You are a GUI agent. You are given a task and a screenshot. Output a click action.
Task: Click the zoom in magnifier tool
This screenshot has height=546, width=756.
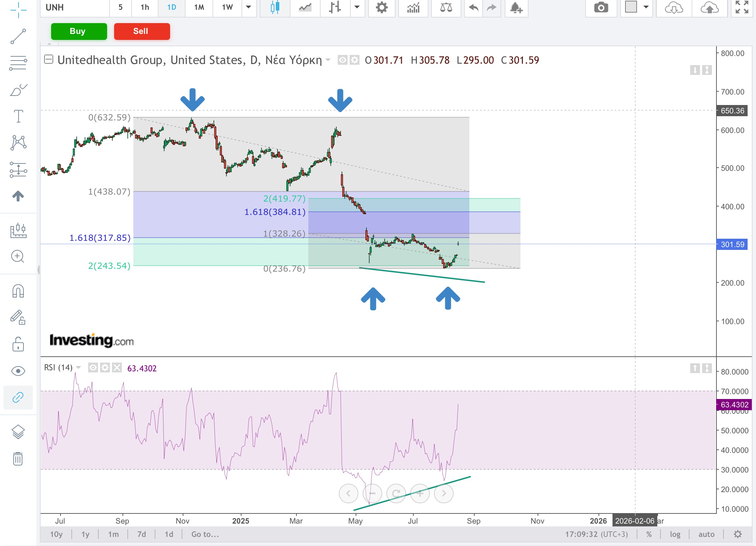pyautogui.click(x=17, y=257)
